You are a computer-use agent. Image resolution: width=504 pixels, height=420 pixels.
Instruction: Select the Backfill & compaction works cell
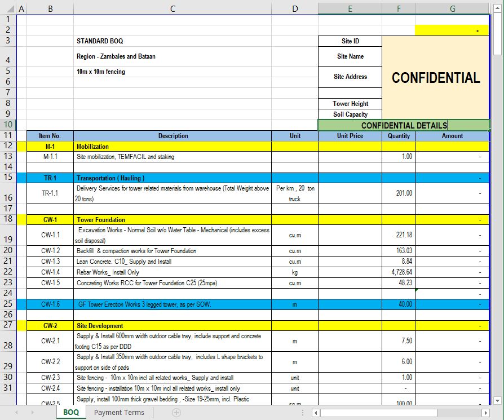173,251
